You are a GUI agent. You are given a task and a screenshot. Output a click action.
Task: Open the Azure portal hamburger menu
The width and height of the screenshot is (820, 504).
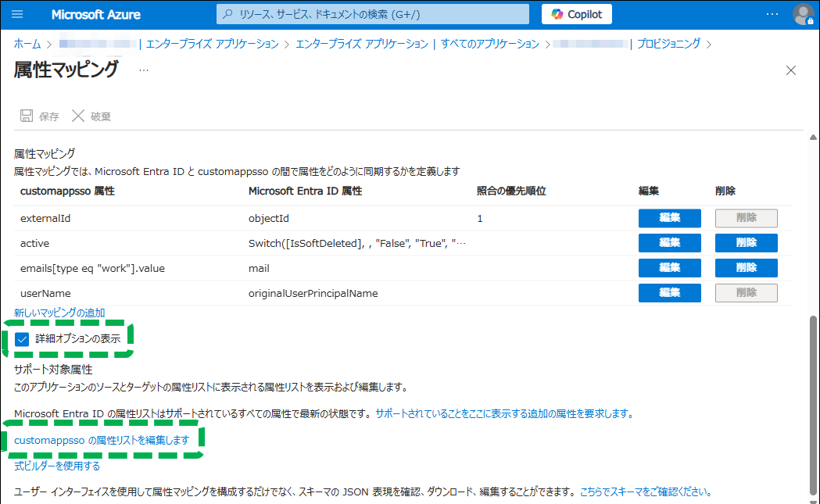pos(17,14)
